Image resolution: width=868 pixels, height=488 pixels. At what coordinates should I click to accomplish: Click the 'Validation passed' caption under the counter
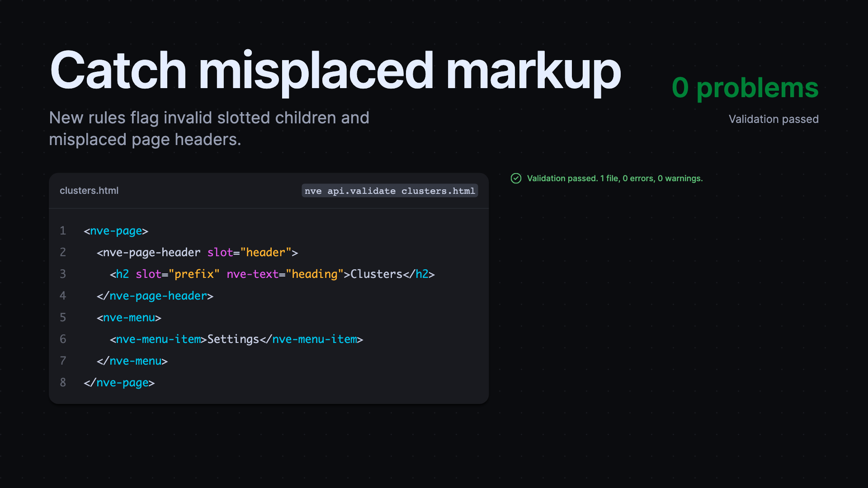coord(774,119)
